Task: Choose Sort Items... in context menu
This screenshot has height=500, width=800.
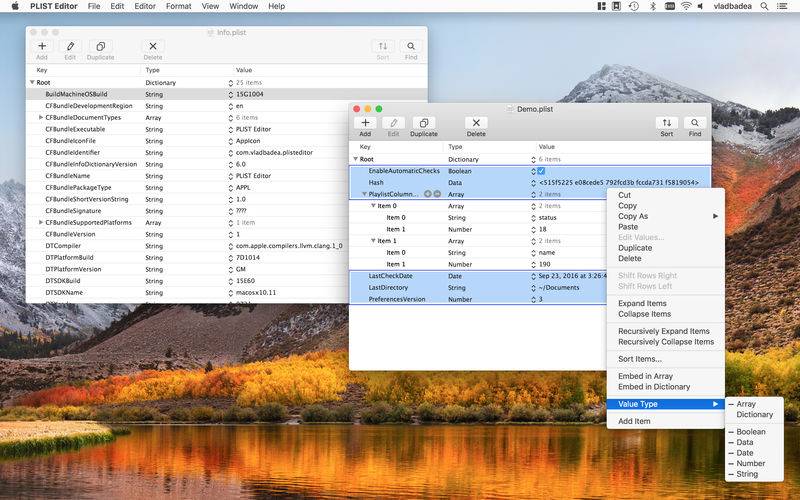Action: (665, 359)
